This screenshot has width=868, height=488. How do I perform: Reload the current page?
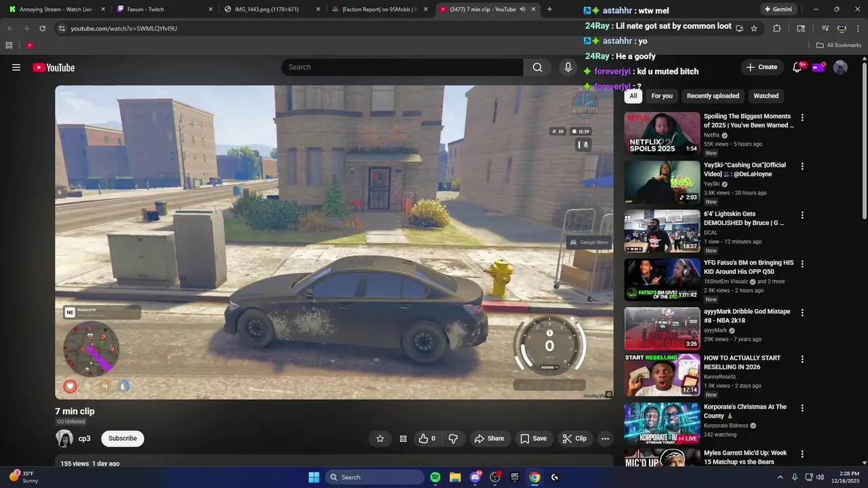point(42,28)
